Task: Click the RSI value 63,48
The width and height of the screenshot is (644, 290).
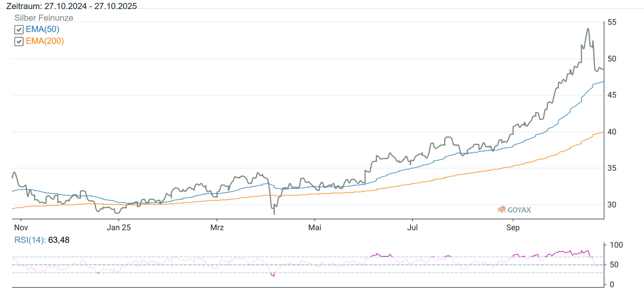Action: pos(59,240)
